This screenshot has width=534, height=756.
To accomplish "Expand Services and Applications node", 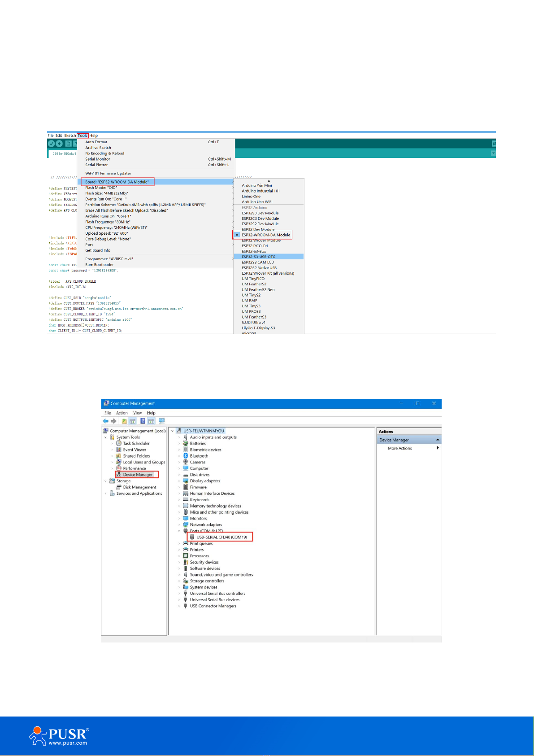I will (x=106, y=494).
